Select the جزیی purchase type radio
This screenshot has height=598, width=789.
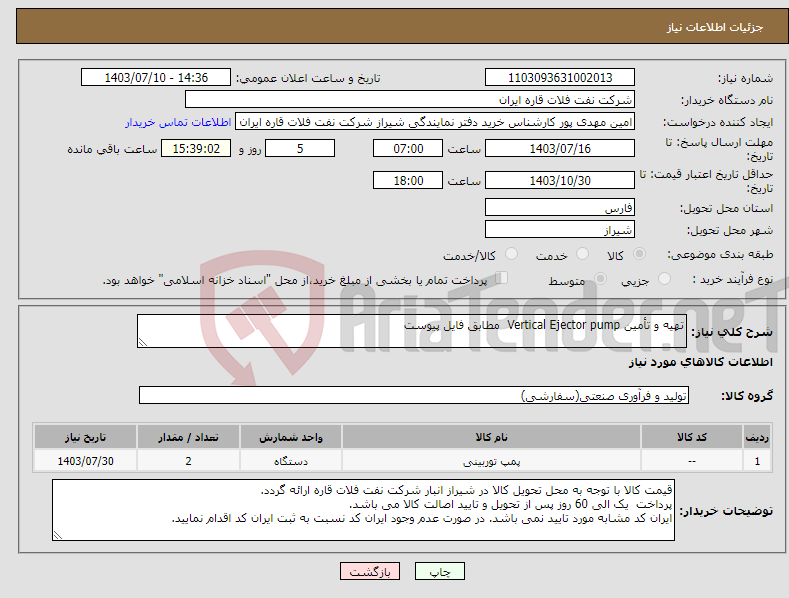(664, 278)
